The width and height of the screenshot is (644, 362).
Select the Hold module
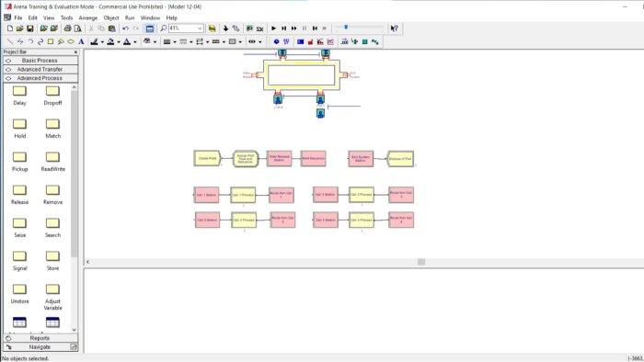pos(19,129)
